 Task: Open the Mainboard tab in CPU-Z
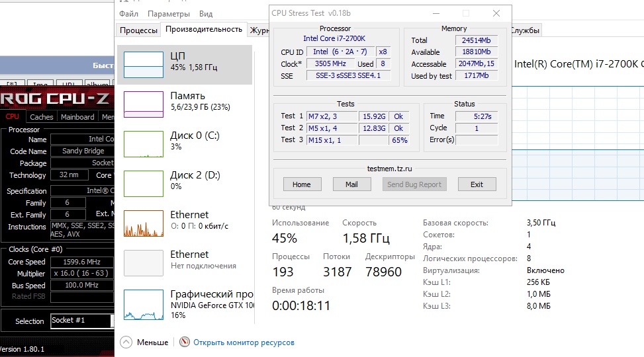coord(77,117)
